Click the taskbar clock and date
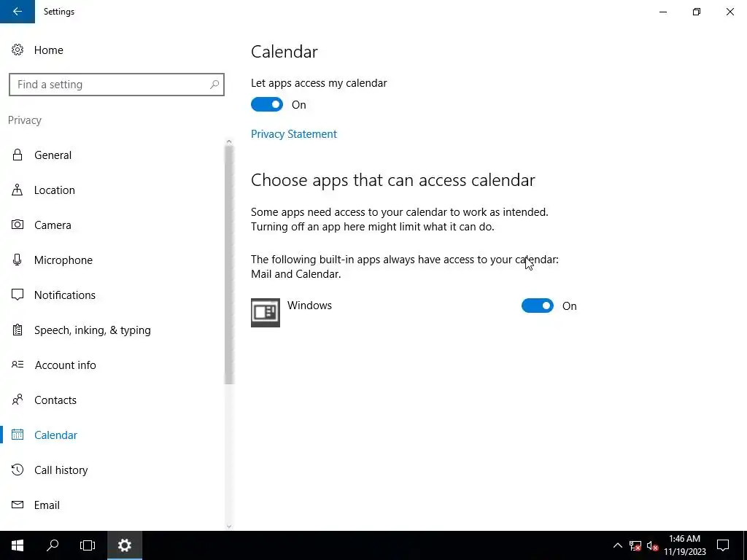747x560 pixels. click(684, 545)
